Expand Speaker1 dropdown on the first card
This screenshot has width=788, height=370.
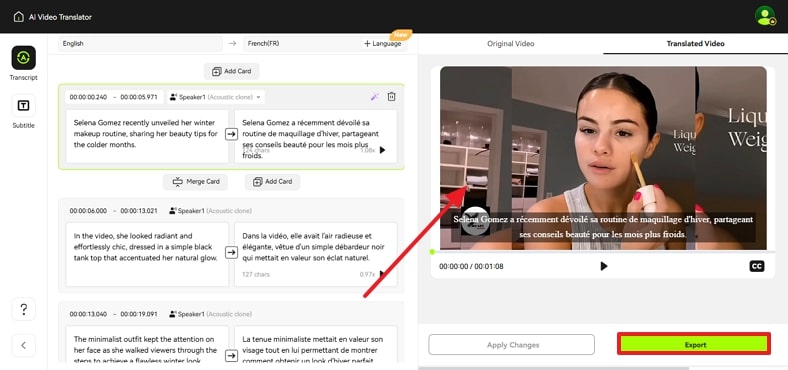pyautogui.click(x=216, y=97)
